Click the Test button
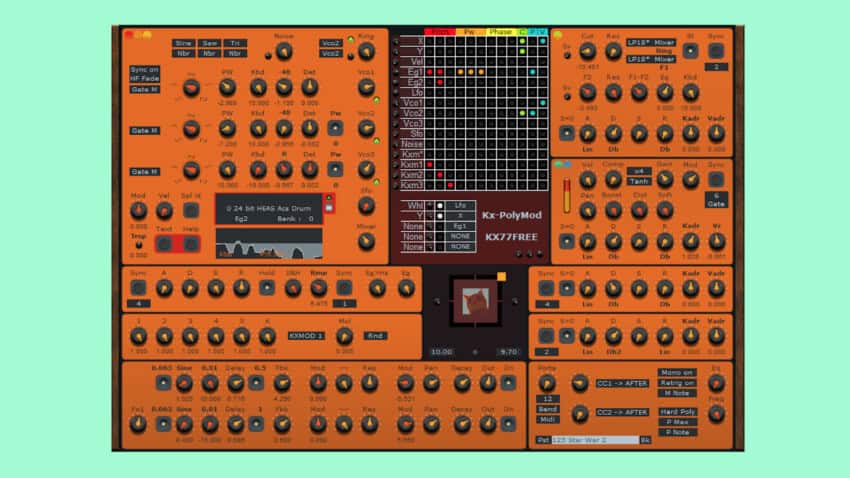The height and width of the screenshot is (478, 850). (x=164, y=244)
